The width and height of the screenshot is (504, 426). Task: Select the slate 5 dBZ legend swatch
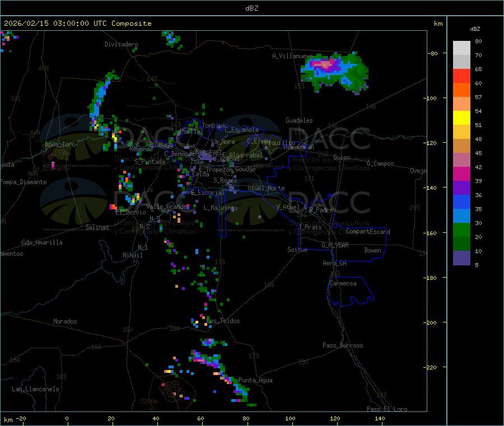[461, 258]
